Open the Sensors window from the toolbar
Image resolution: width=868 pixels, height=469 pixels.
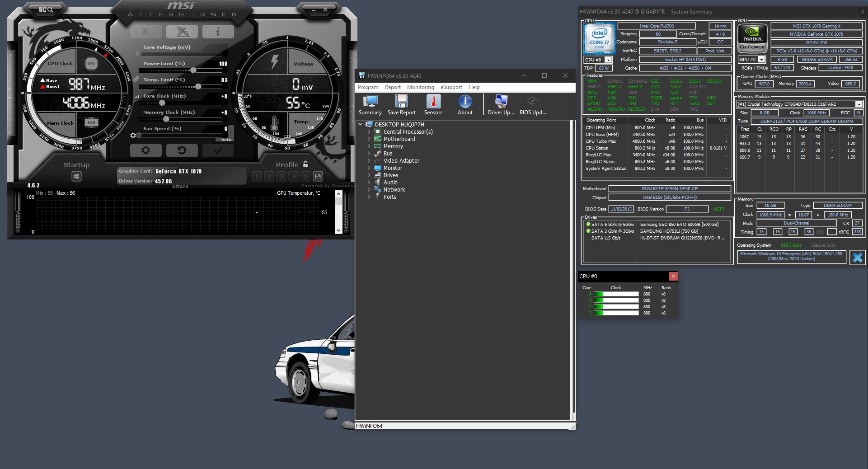point(433,105)
